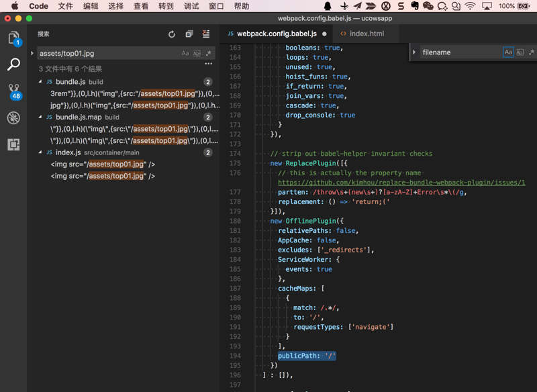
Task: Toggle search details with the ellipsis button
Action: point(208,64)
